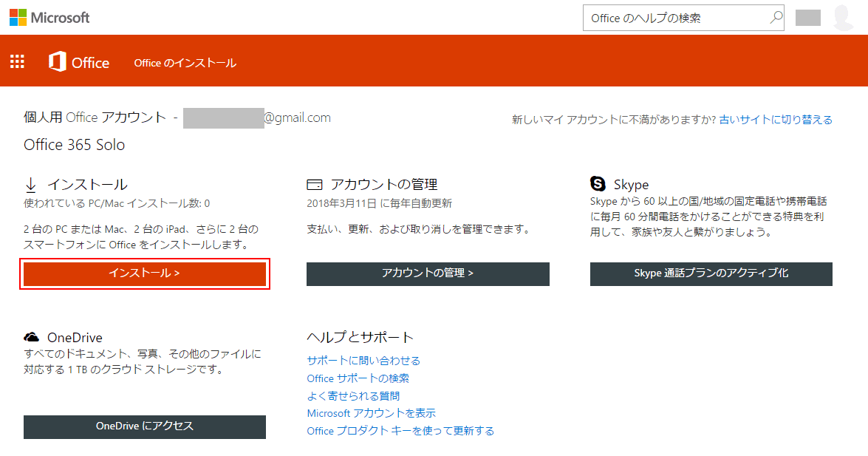Image resolution: width=868 pixels, height=456 pixels.
Task: Click the download arrow icon beside インストール
Action: tap(31, 185)
